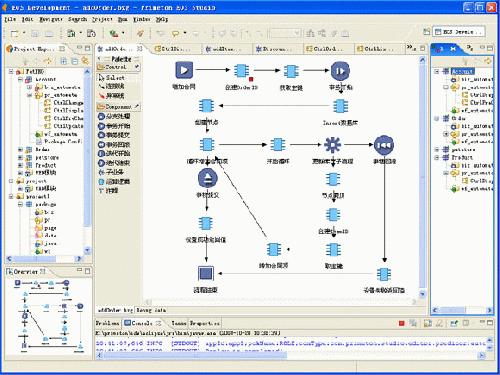This screenshot has height=375, width=500.
Task: Click the green Run tool icon in the main toolbar
Action: (114, 33)
